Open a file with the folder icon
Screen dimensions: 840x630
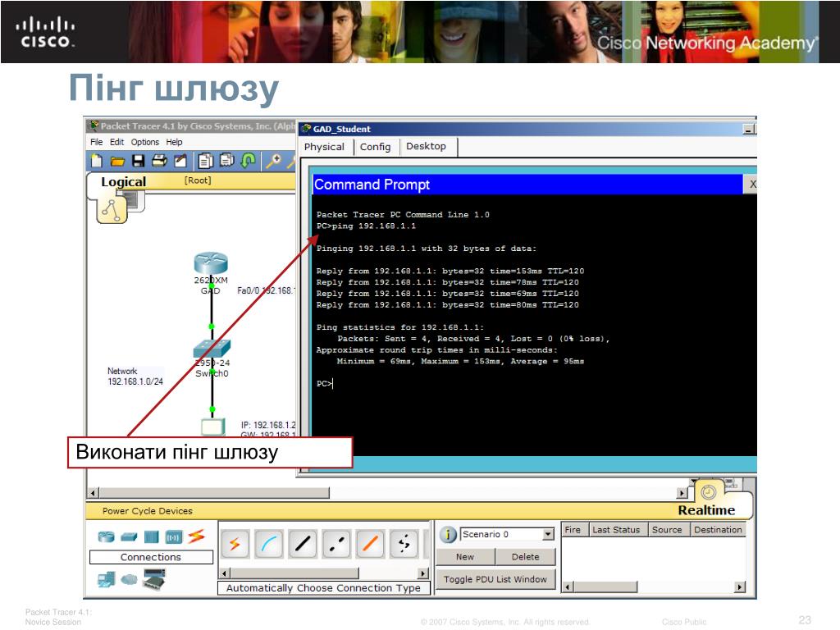tap(117, 161)
